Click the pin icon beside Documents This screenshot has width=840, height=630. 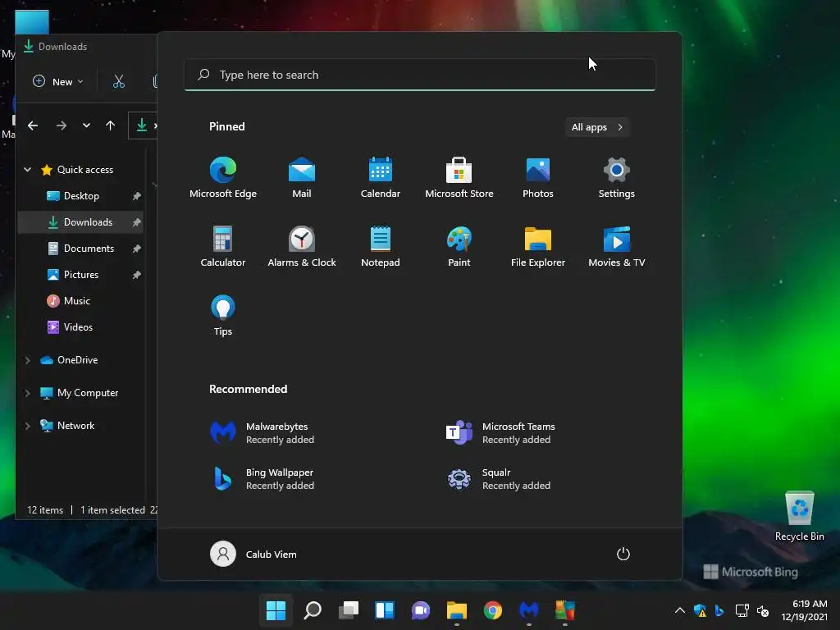[x=137, y=249]
